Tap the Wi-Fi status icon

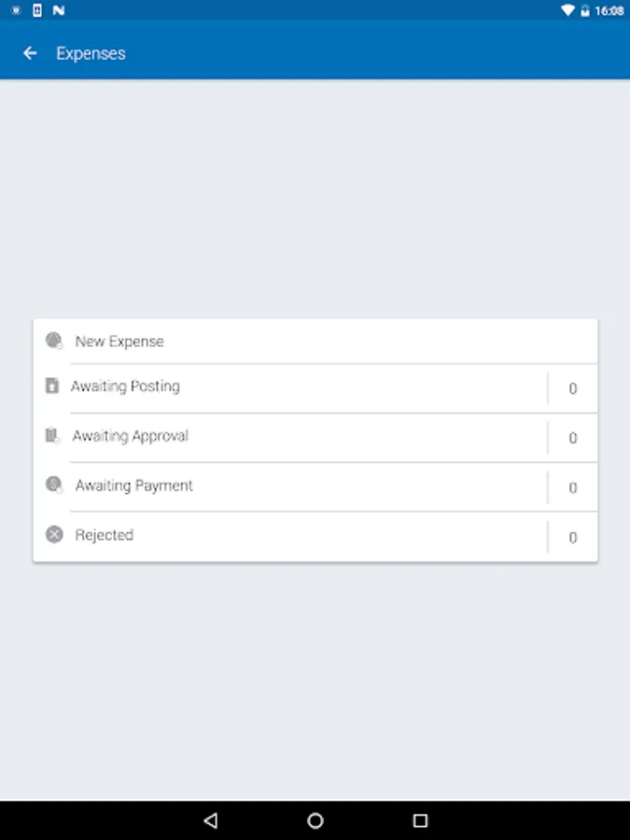point(567,10)
